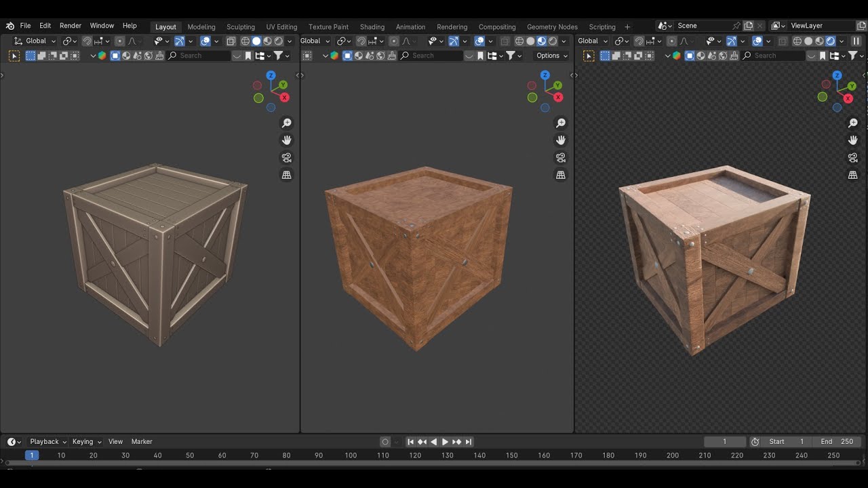Click the blue frame 1 playhead marker
Screen dimensions: 868x488
pos(31,455)
